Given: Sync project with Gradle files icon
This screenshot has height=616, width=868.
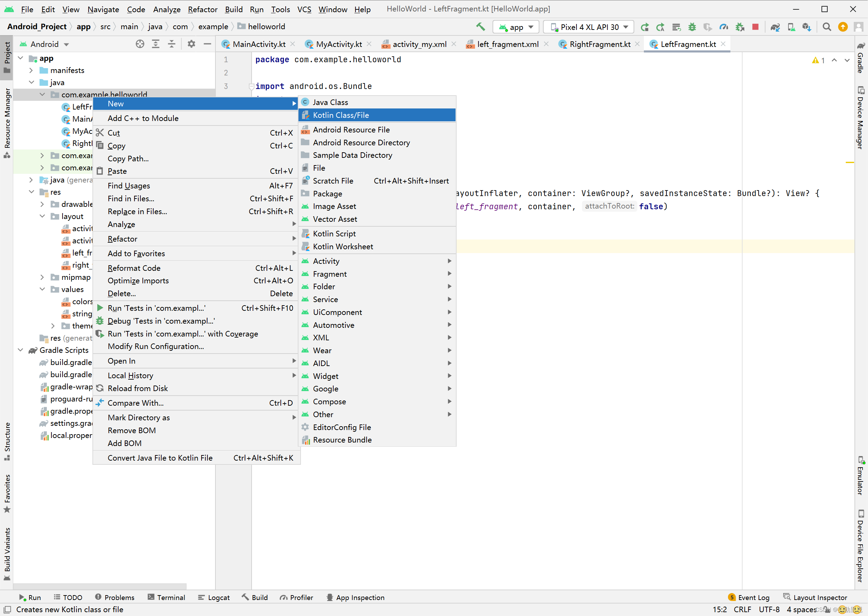Looking at the screenshot, I should click(775, 27).
